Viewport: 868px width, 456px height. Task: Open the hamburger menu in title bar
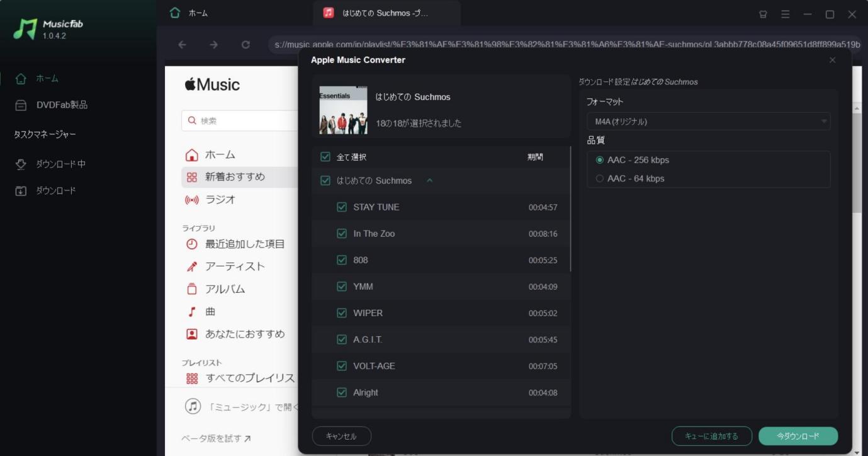[786, 14]
